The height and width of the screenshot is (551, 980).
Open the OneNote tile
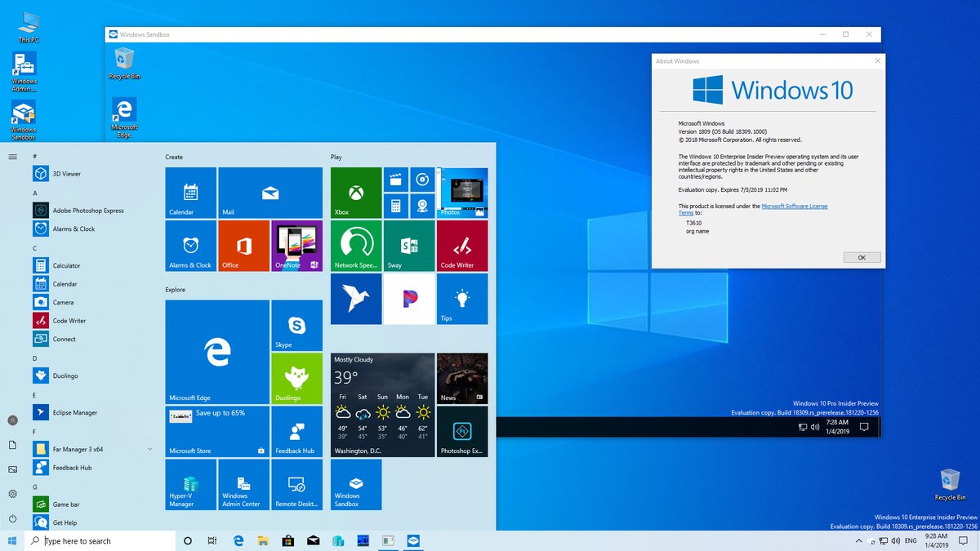click(296, 246)
